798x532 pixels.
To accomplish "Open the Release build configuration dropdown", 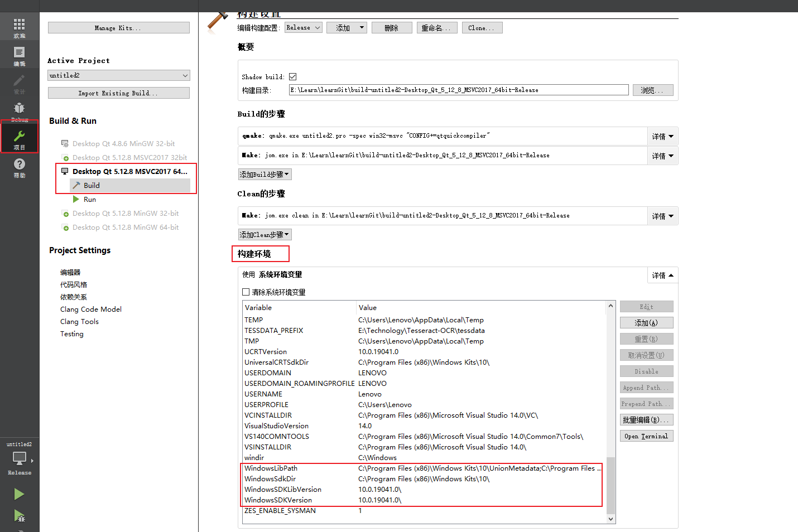I will 304,27.
